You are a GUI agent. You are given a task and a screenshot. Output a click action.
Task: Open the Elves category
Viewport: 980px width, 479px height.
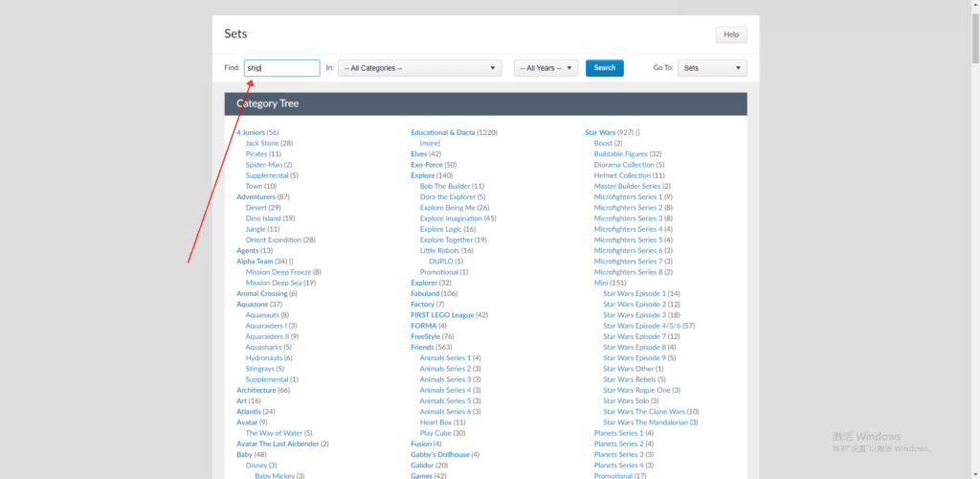[x=419, y=154]
